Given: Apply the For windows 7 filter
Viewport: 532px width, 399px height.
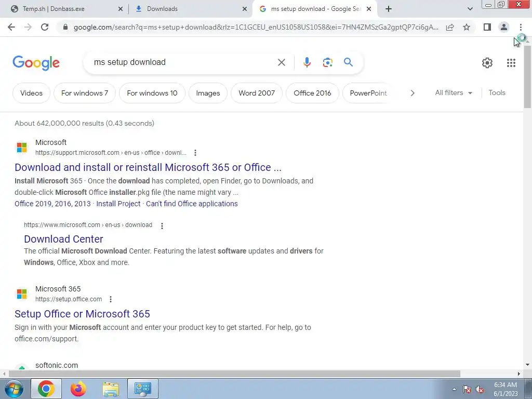Looking at the screenshot, I should 85,93.
